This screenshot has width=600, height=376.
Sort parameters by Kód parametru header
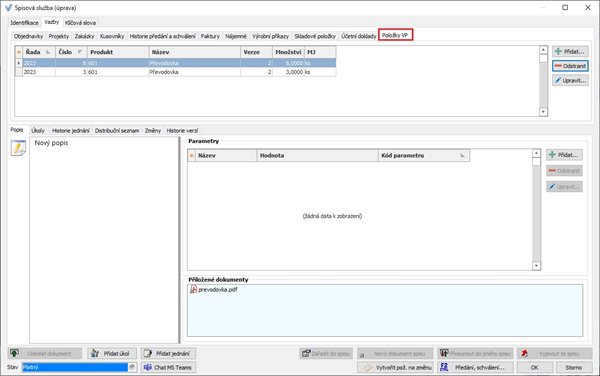click(x=424, y=155)
